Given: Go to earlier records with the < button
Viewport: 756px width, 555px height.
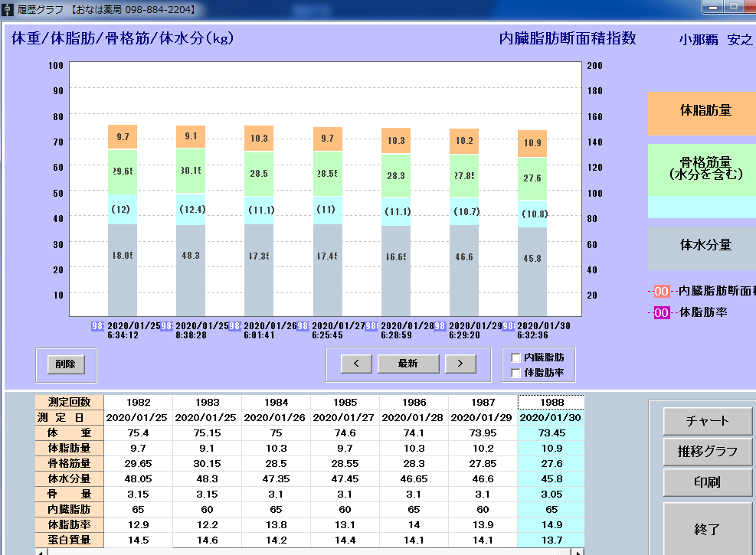Looking at the screenshot, I should (356, 364).
